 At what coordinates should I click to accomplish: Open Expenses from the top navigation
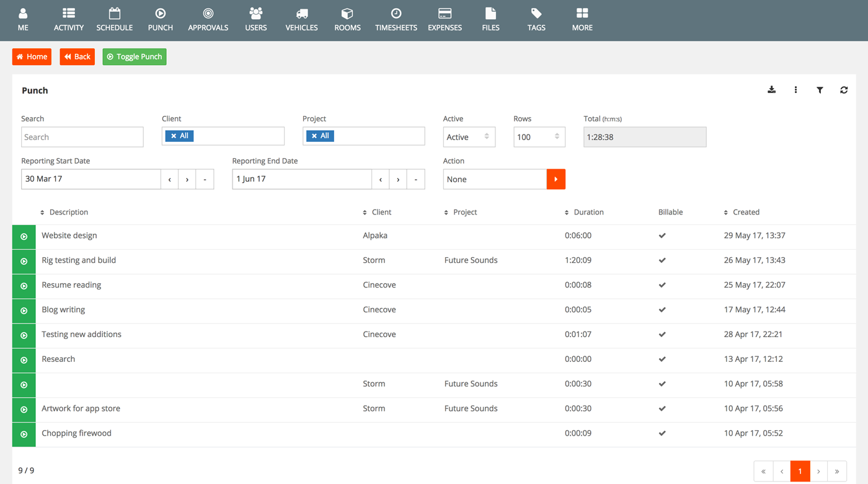pos(445,20)
